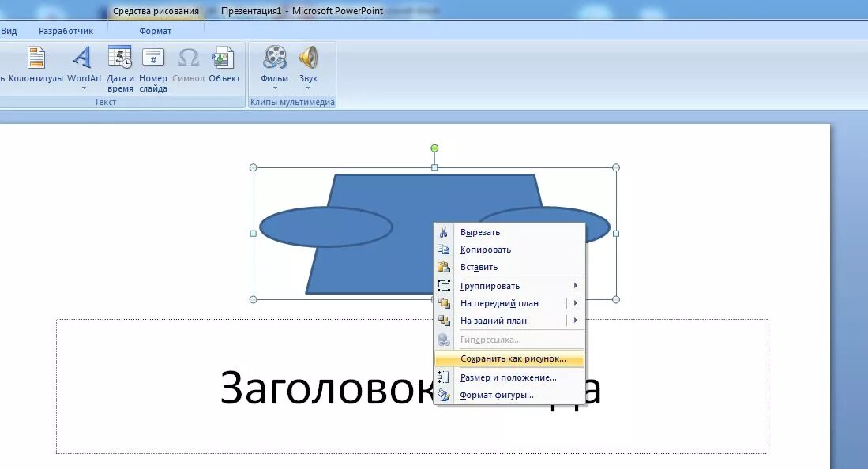Expand arrow next to На задний план

point(576,320)
